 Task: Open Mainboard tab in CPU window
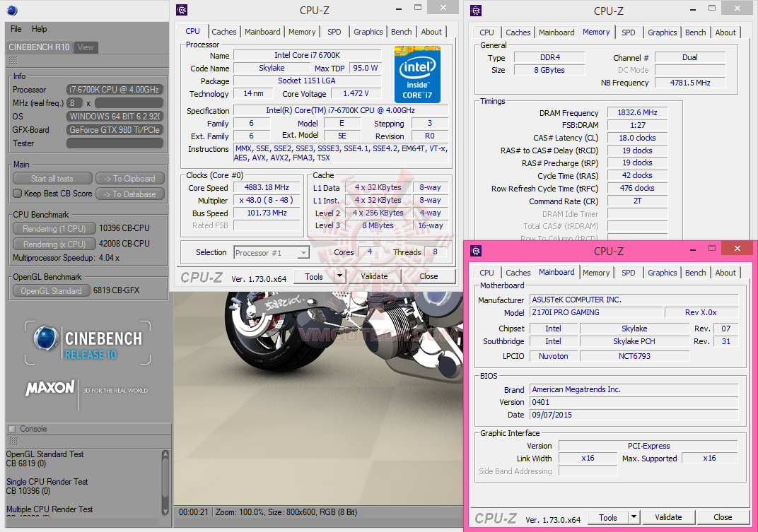[262, 32]
